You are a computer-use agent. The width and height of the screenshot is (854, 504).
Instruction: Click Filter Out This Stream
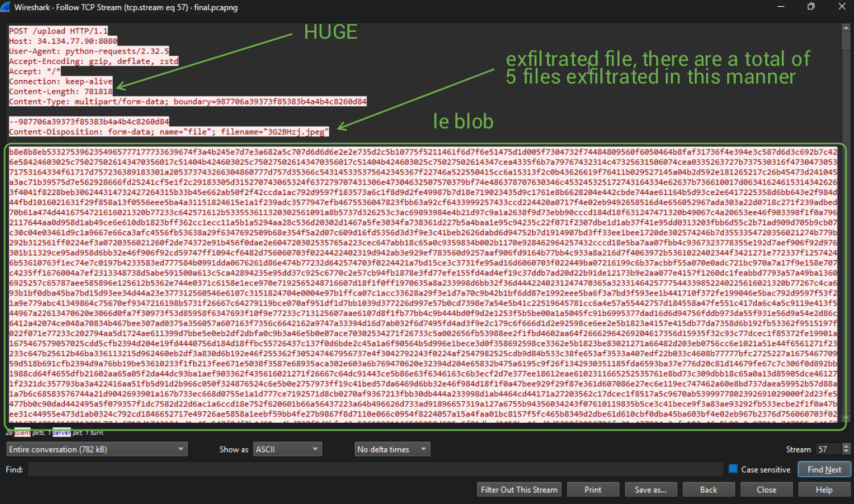519,490
